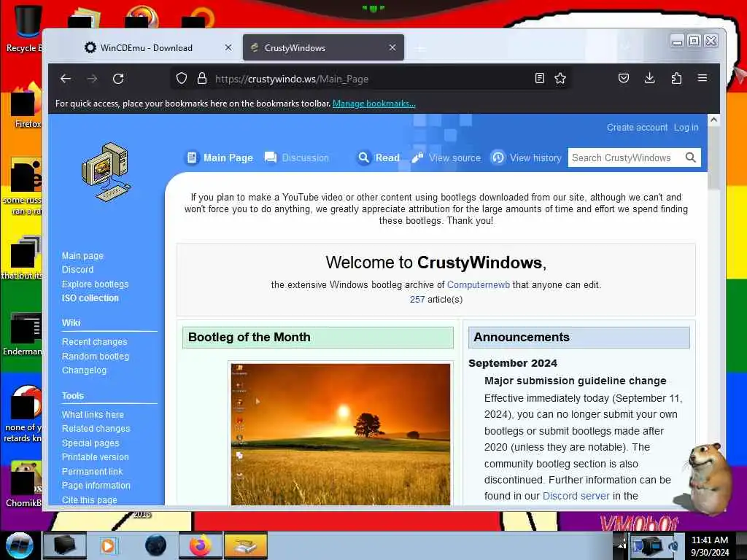Open the Firefox hamburger menu
This screenshot has height=560, width=747.
703,78
